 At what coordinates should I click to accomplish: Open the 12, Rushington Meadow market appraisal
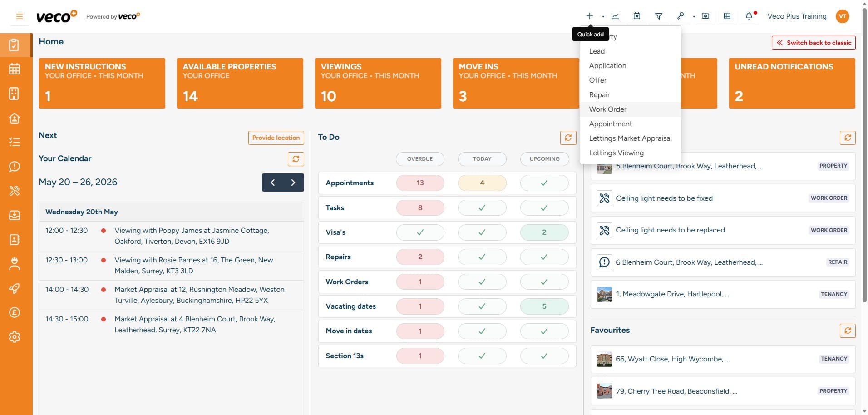click(171, 295)
